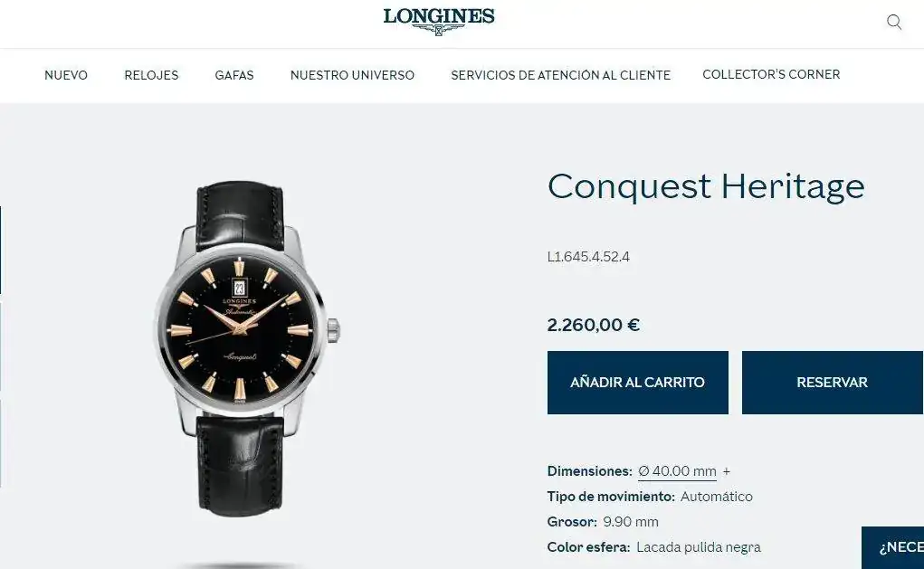Image resolution: width=924 pixels, height=569 pixels.
Task: Click the RESERVAR button
Action: 832,383
